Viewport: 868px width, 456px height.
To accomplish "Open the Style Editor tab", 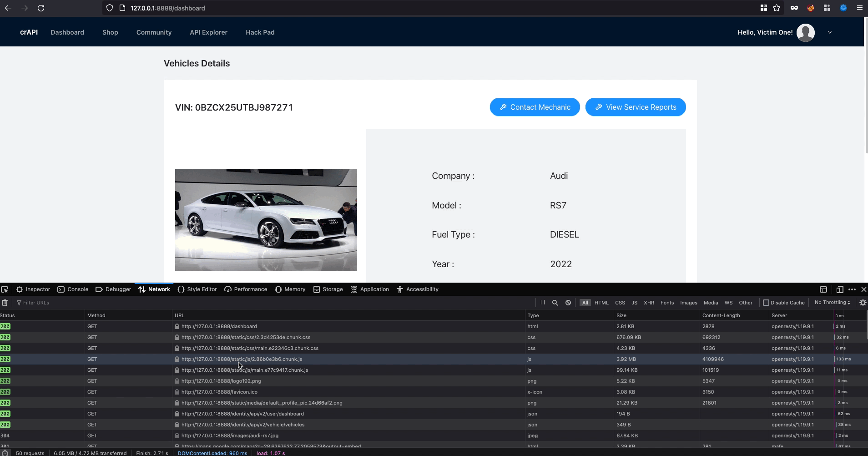I will (x=197, y=289).
